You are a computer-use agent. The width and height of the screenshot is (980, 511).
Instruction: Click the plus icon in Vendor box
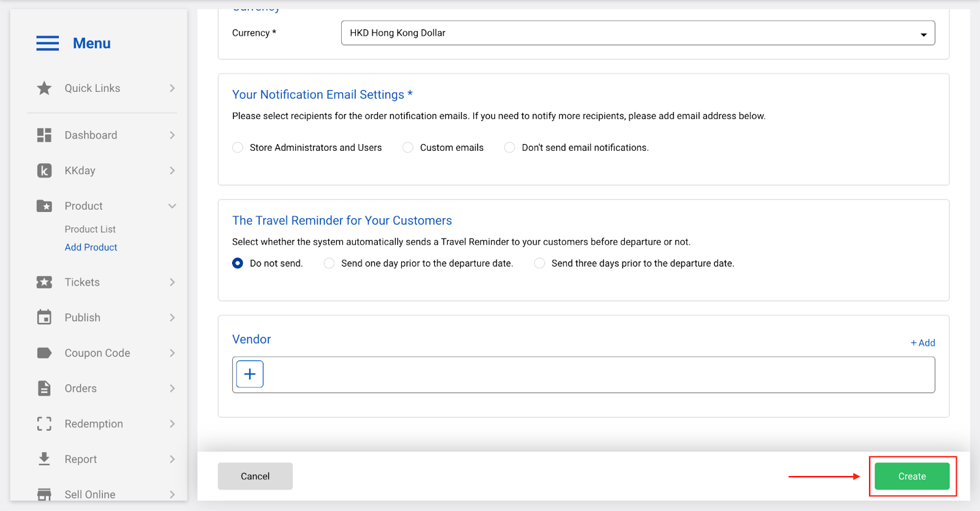[x=250, y=374]
